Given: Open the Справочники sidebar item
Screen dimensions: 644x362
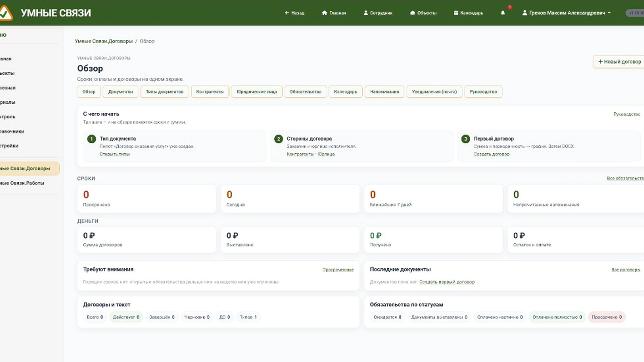Looking at the screenshot, I should 30,131.
